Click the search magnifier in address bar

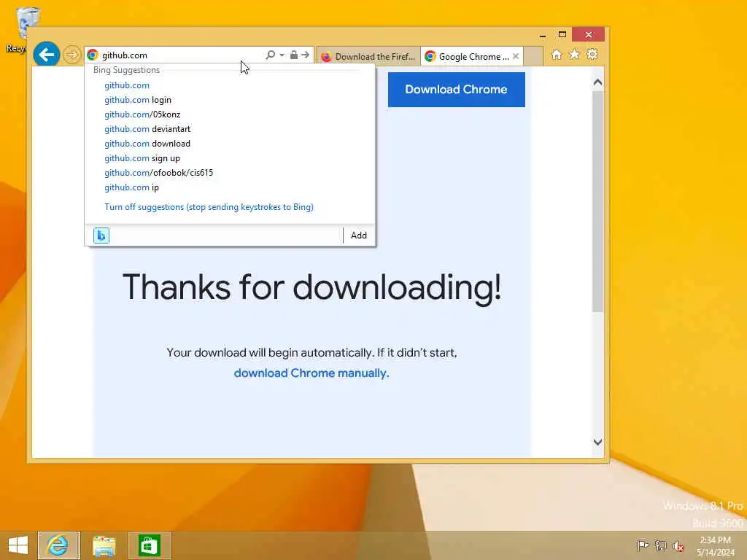[x=270, y=55]
